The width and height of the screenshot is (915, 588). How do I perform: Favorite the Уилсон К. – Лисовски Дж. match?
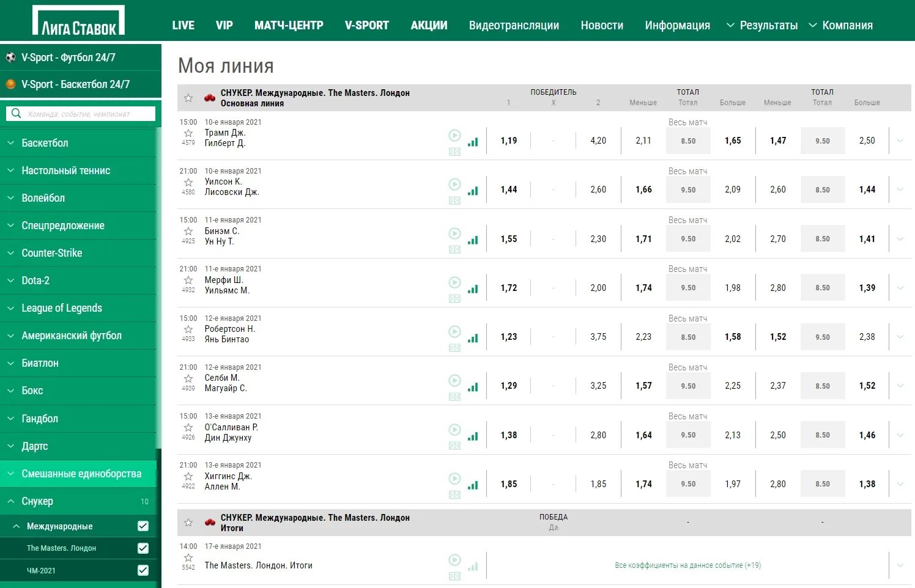click(x=188, y=182)
